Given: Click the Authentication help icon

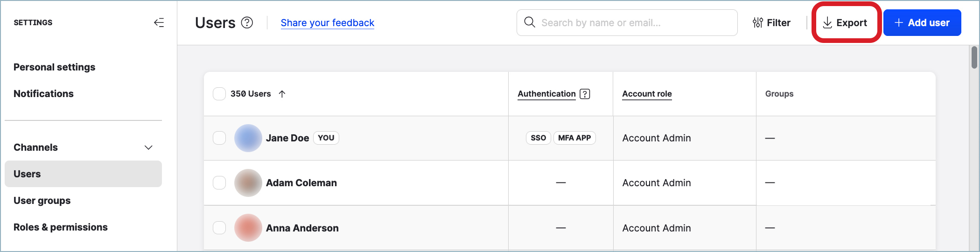Looking at the screenshot, I should coord(585,94).
